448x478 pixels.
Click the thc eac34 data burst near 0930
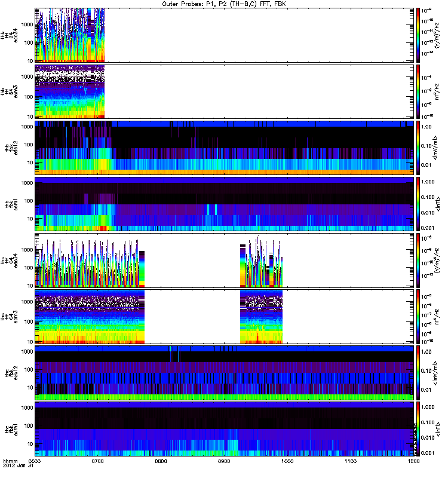(261, 262)
